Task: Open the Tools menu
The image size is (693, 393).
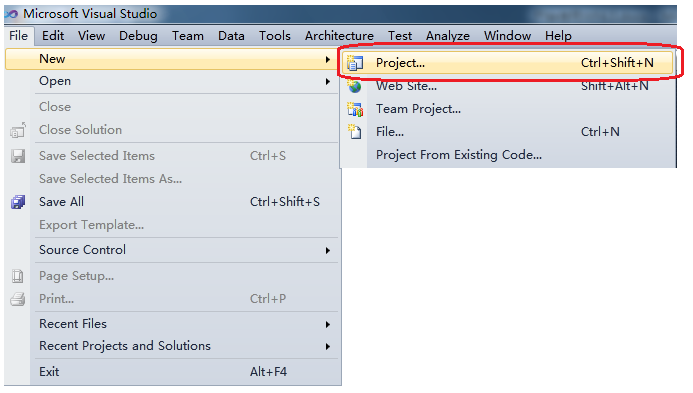Action: pos(274,36)
